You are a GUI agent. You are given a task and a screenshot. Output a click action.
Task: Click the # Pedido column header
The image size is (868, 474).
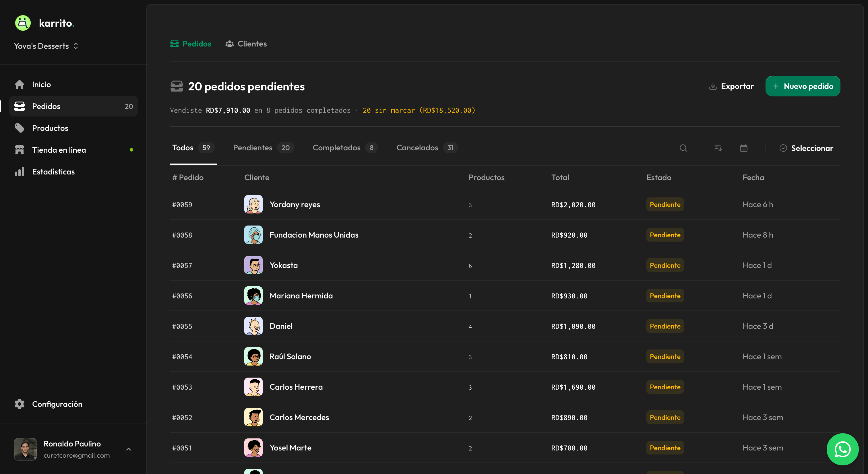click(188, 178)
